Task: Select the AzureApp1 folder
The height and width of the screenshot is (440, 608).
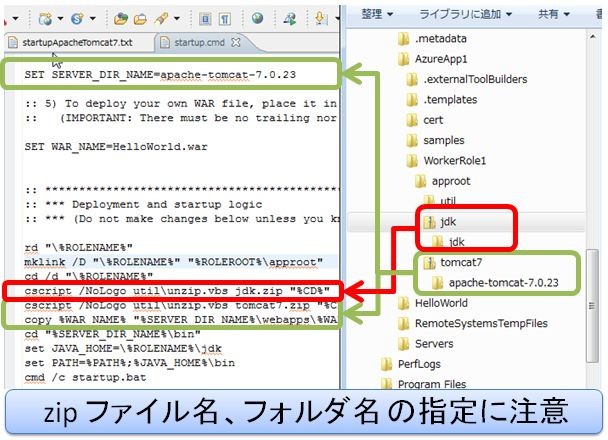Action: click(441, 59)
